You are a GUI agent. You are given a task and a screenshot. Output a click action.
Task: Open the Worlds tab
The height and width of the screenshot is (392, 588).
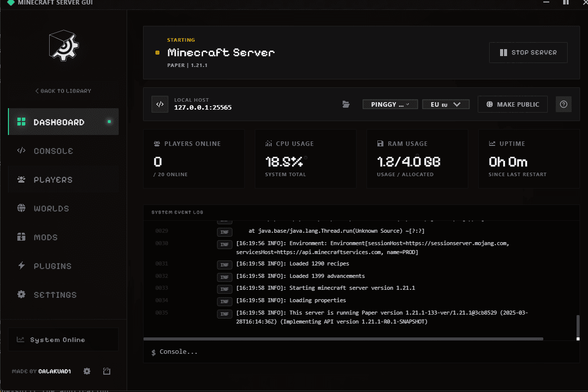click(64, 208)
